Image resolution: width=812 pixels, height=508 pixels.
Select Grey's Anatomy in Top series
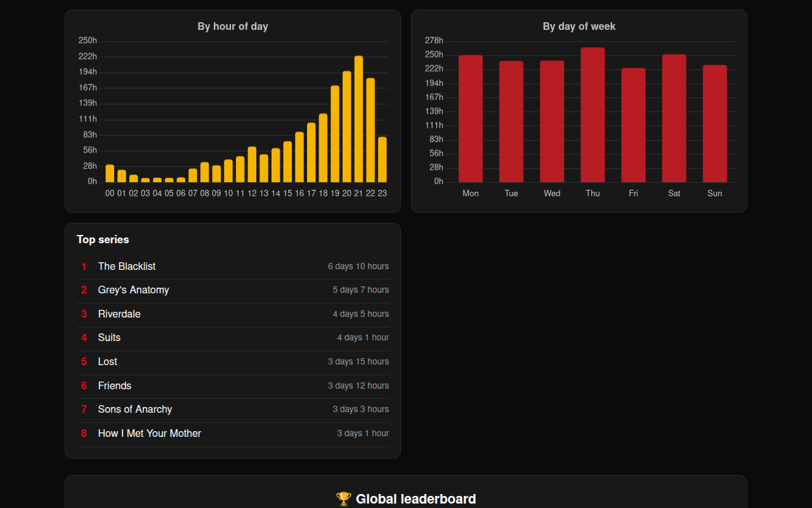point(133,290)
